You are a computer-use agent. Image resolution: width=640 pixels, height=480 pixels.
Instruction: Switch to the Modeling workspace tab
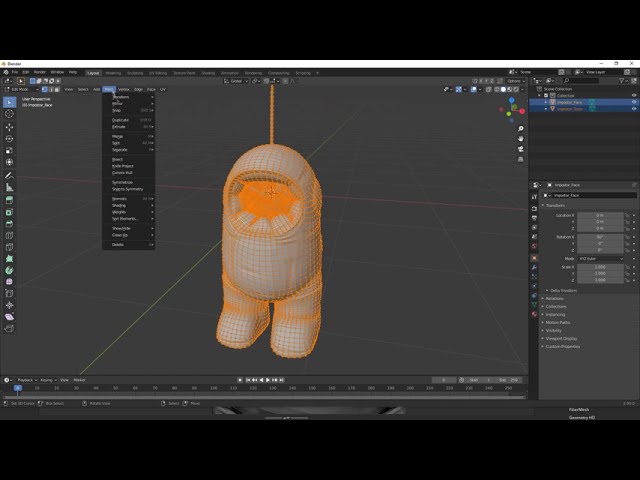113,73
